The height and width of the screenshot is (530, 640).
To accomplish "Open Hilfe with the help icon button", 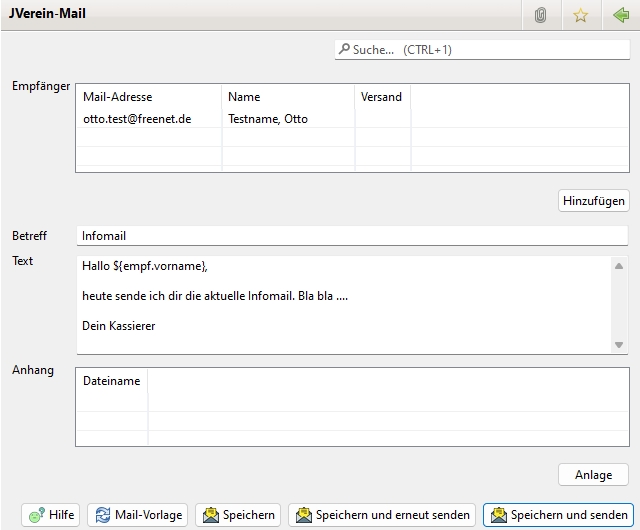I will click(51, 515).
